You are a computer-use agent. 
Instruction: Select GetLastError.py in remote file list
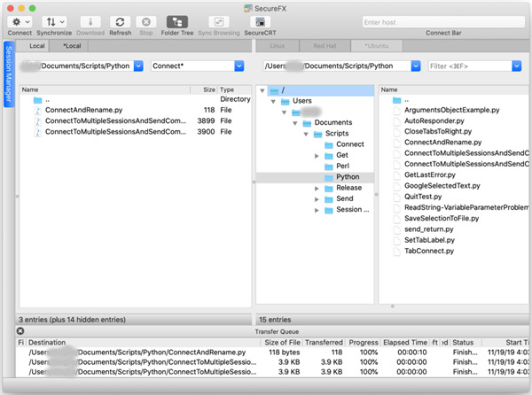tap(429, 174)
